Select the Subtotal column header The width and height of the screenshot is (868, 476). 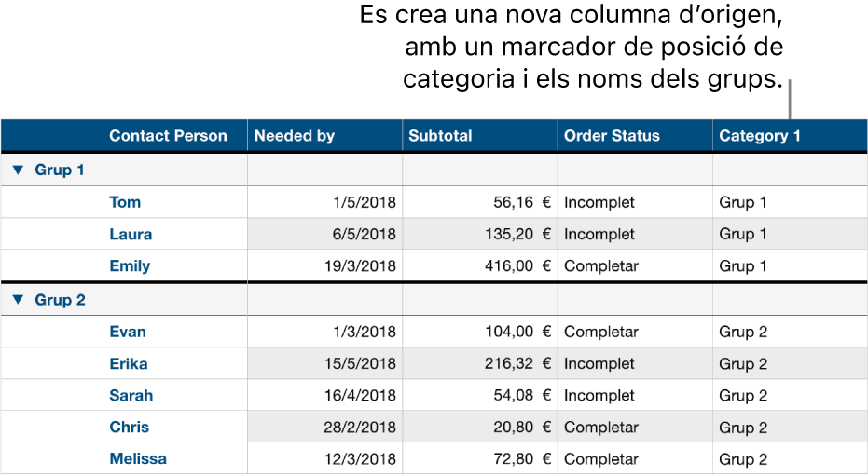point(440,136)
